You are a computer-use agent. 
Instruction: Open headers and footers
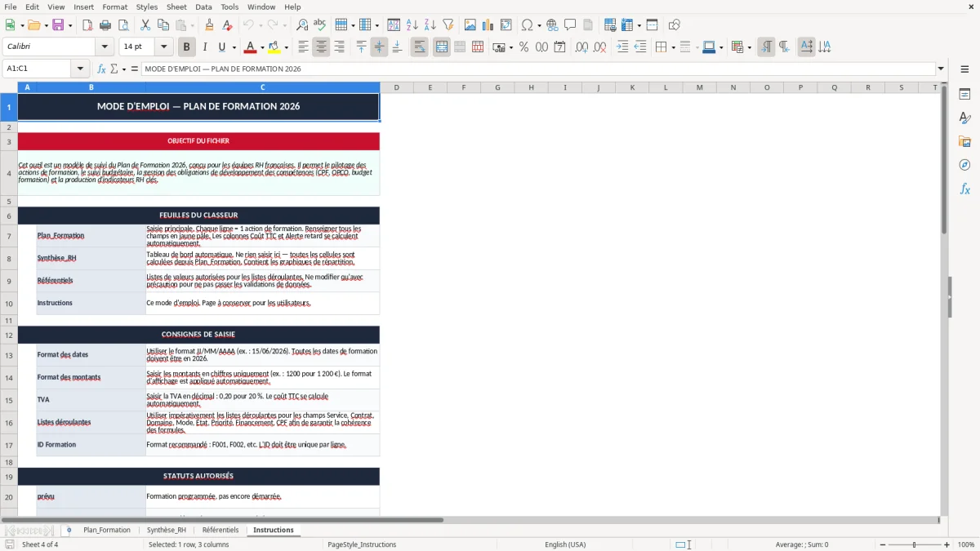point(588,25)
